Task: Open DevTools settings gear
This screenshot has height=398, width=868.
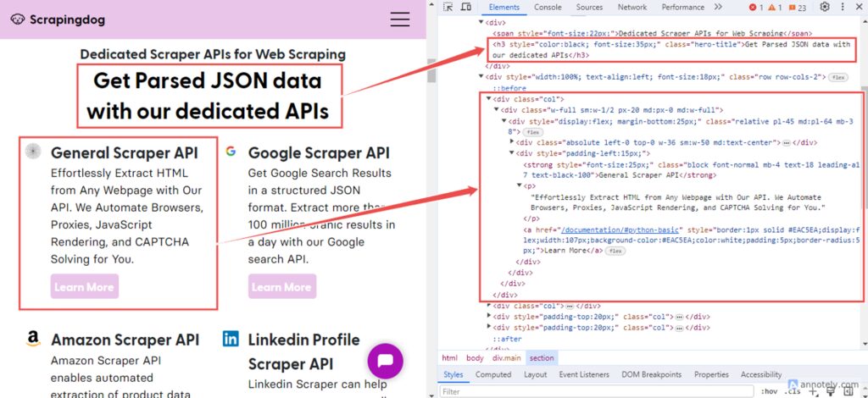Action: coord(825,8)
